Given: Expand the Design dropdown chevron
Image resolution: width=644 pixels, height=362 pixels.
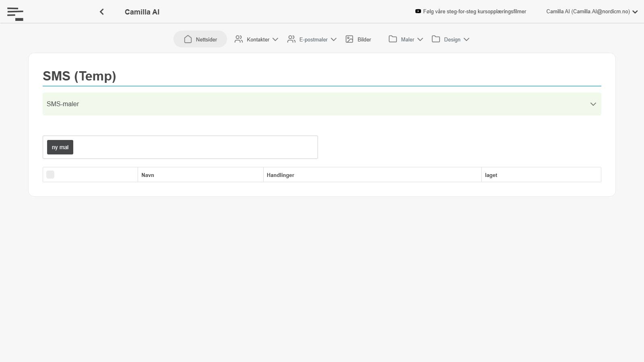Looking at the screenshot, I should click(466, 39).
